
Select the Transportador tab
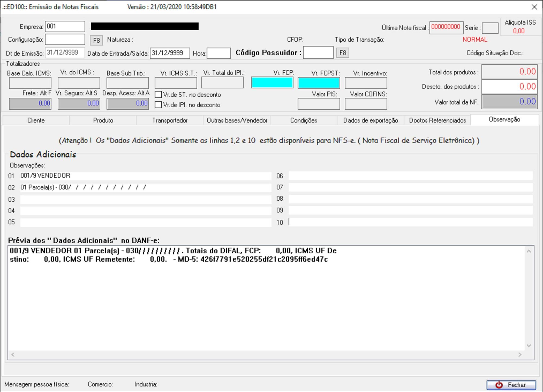170,120
